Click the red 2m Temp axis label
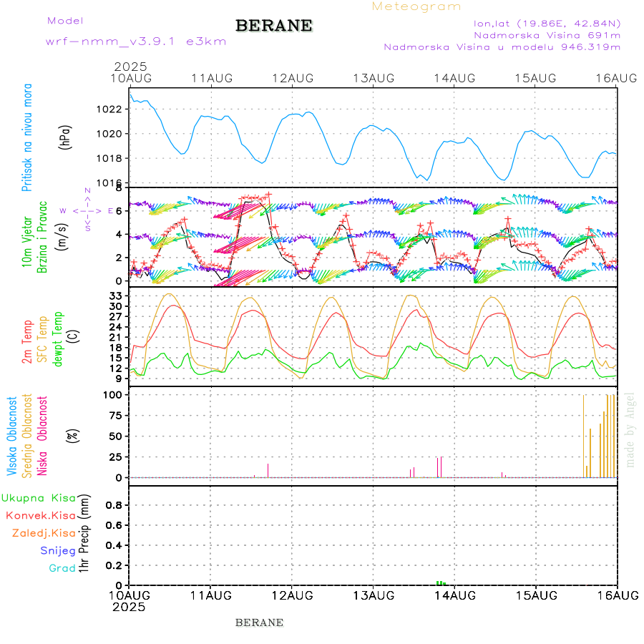644x644 pixels. click(x=27, y=341)
